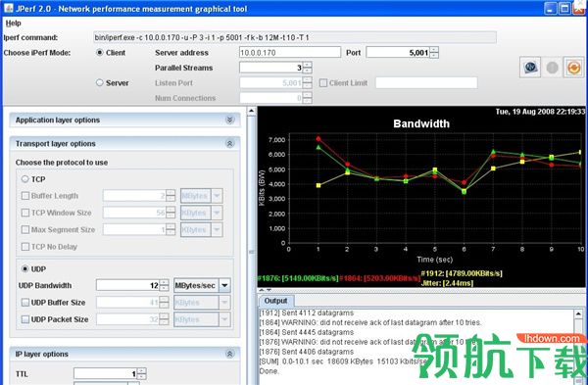Click the Jitter: [2.44ms] label
This screenshot has height=385, width=588.
click(x=447, y=283)
